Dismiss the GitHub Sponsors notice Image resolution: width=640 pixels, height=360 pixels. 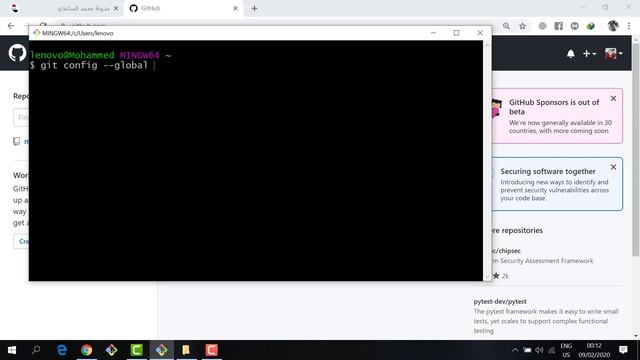(x=613, y=99)
